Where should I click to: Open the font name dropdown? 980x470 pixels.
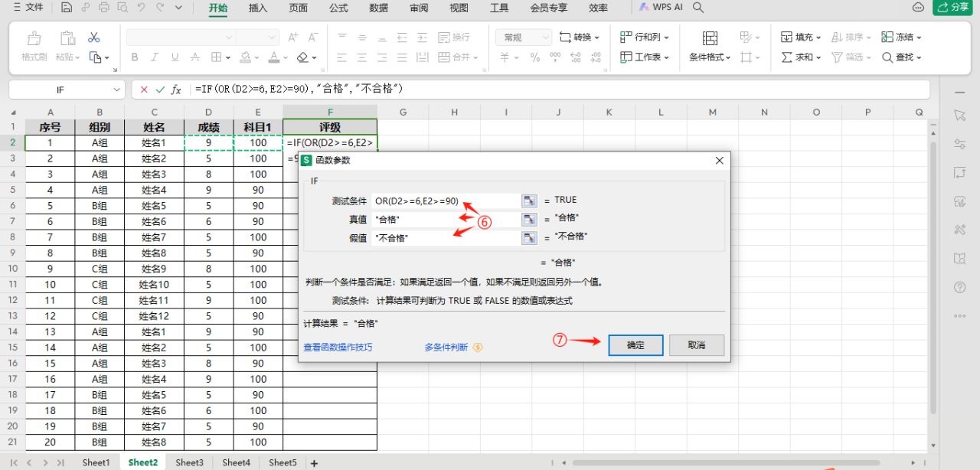pos(228,37)
